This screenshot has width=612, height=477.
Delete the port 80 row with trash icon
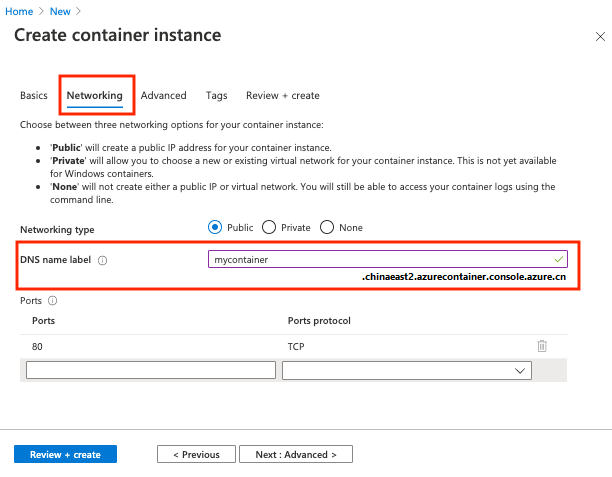(542, 346)
